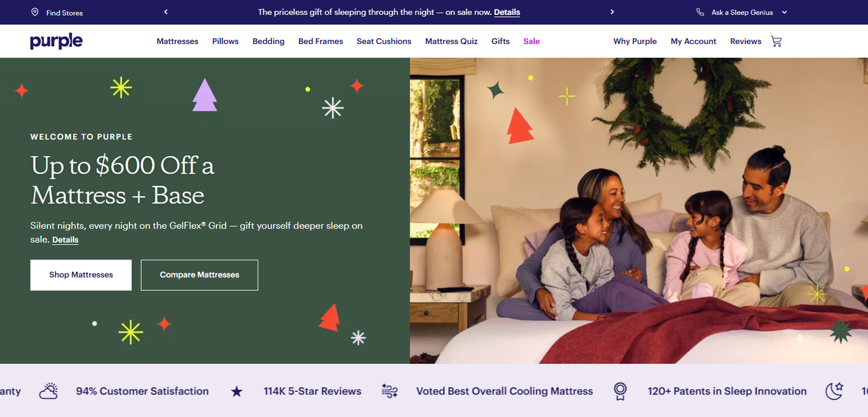Open the shopping cart icon
The image size is (868, 417).
[776, 41]
